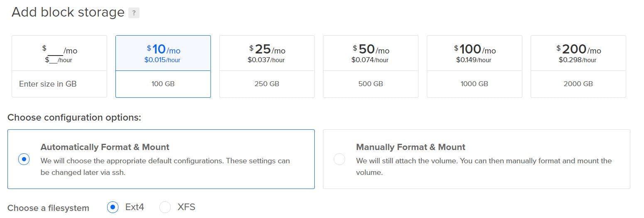Click the 2000 GB size label
644x218 pixels.
(x=578, y=84)
